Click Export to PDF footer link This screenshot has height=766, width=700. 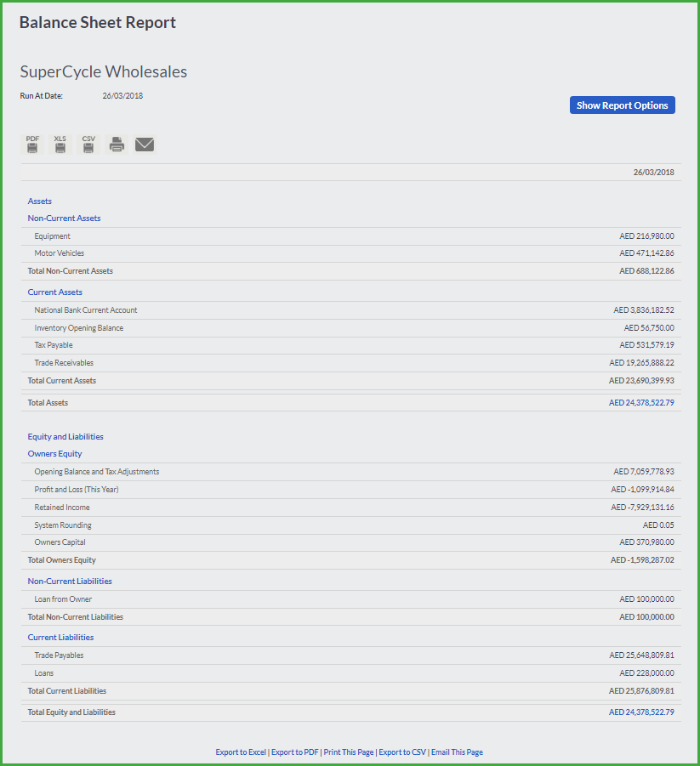click(x=295, y=752)
